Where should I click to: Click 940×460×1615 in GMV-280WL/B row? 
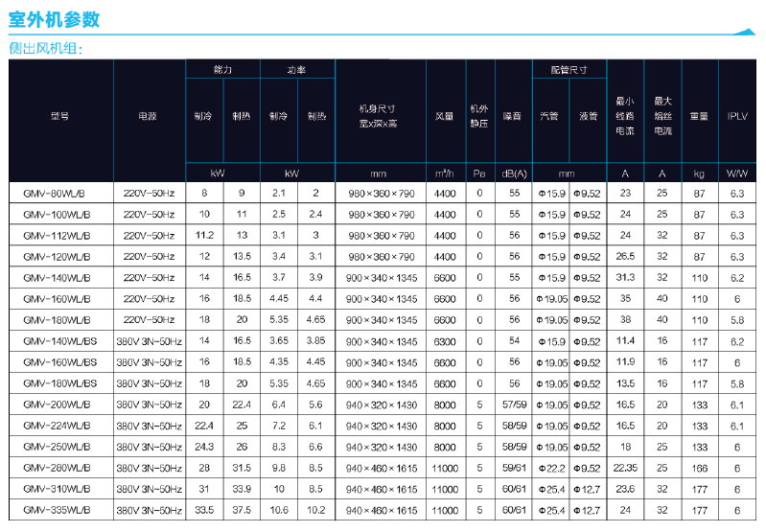click(381, 469)
